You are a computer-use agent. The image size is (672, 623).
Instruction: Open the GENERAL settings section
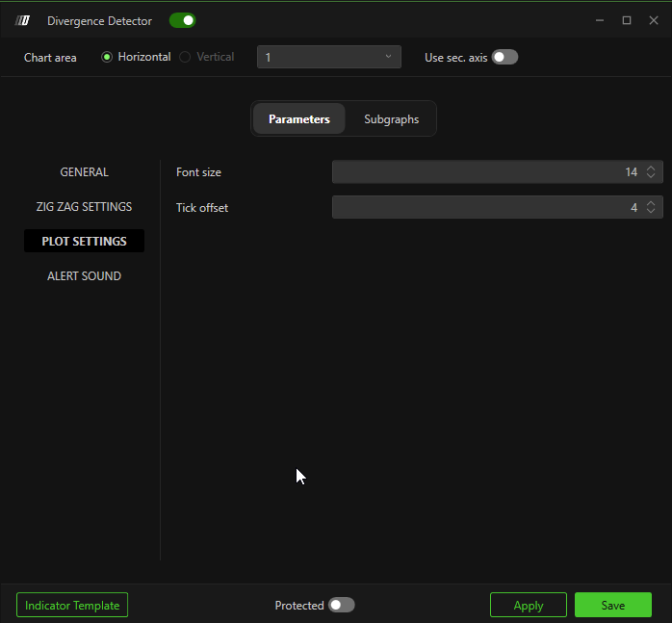point(85,172)
